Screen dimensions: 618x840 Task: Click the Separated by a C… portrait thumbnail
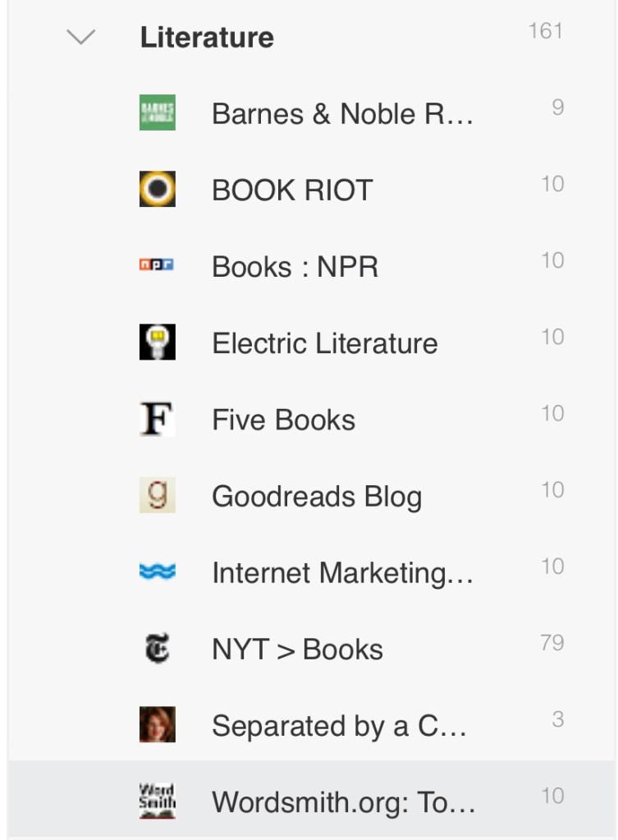pyautogui.click(x=158, y=725)
